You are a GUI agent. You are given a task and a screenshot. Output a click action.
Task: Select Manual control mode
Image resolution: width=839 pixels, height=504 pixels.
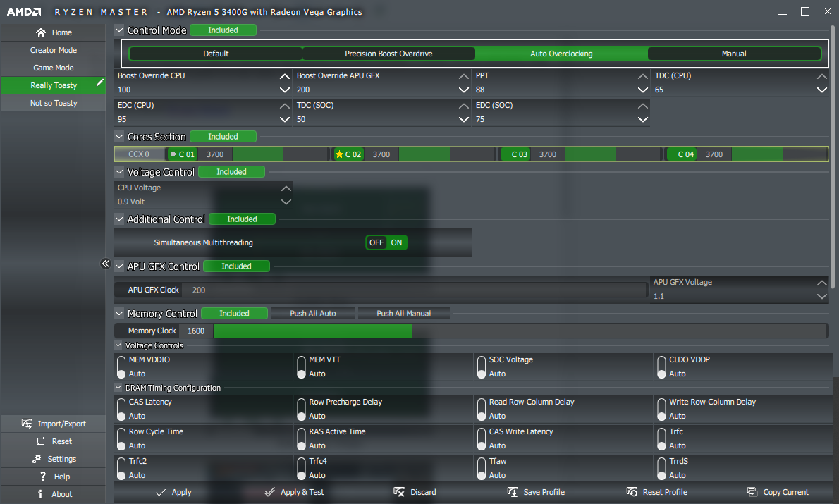(734, 54)
